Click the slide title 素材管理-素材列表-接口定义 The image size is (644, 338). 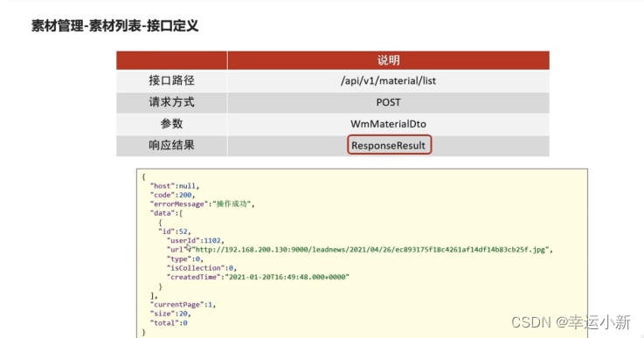115,26
